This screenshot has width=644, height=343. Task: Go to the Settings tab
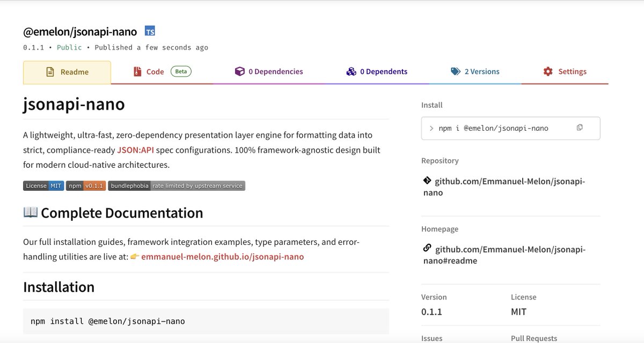[565, 71]
